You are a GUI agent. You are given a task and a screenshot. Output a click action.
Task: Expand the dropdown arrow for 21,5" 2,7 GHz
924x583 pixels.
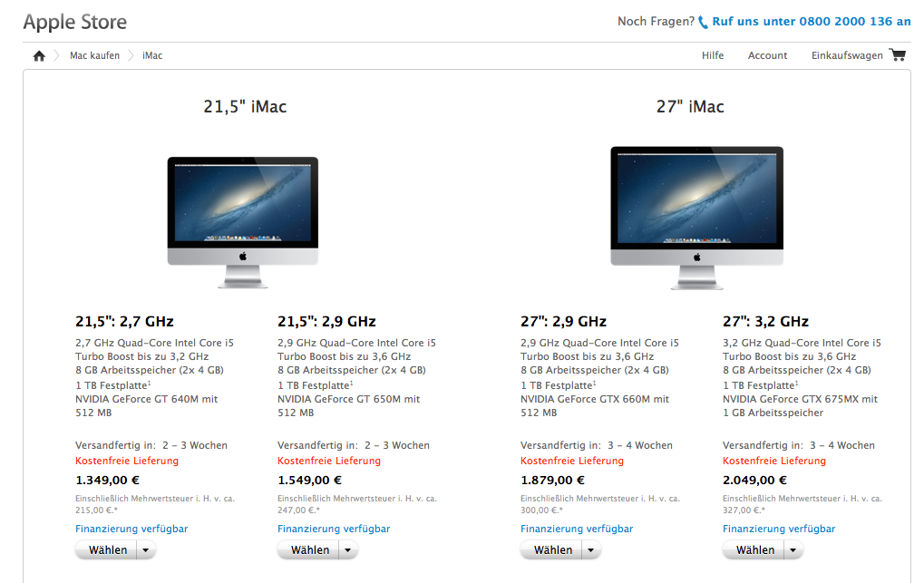(146, 550)
